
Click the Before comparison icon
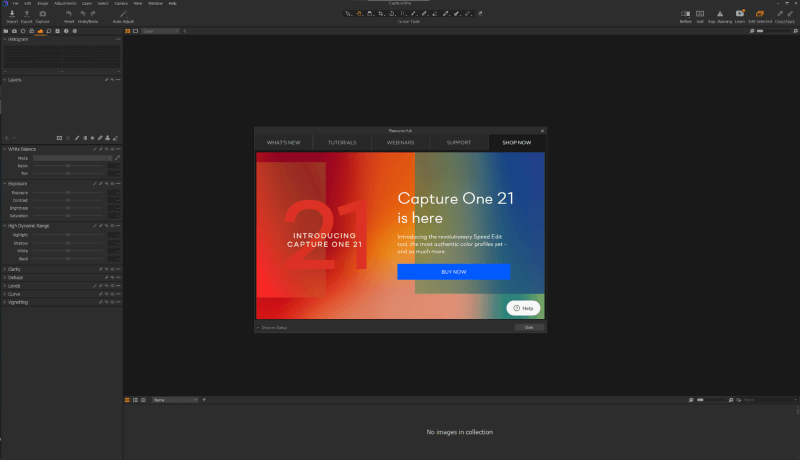click(x=686, y=14)
